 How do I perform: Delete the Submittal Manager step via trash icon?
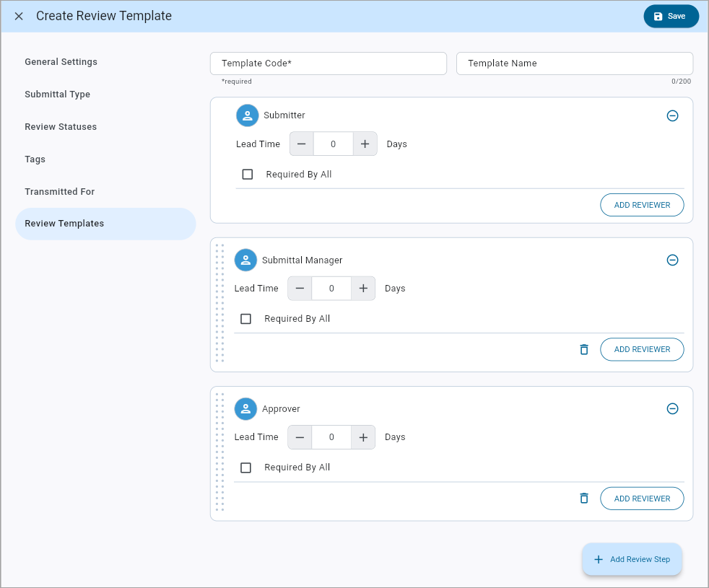pos(583,349)
